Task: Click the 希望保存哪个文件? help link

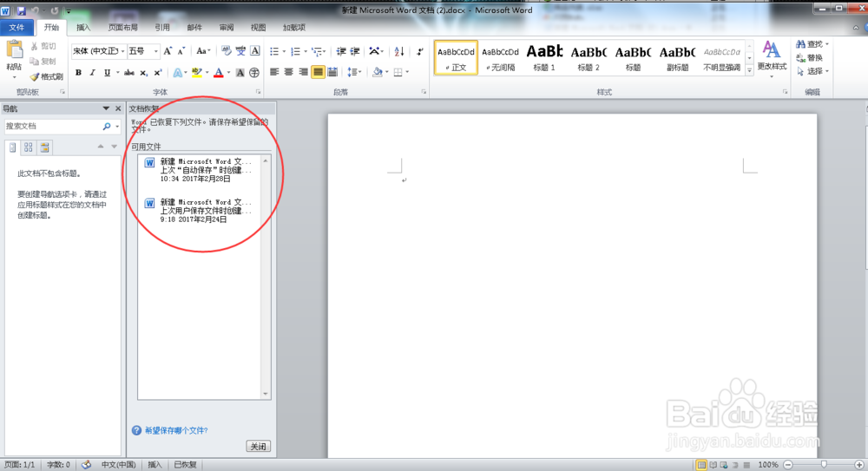Action: click(x=176, y=430)
